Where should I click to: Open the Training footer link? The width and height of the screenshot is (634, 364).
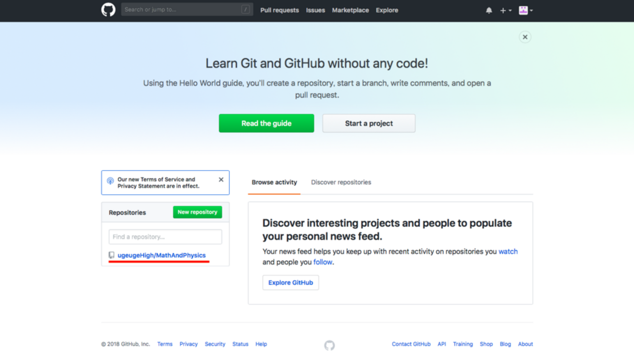click(x=463, y=344)
